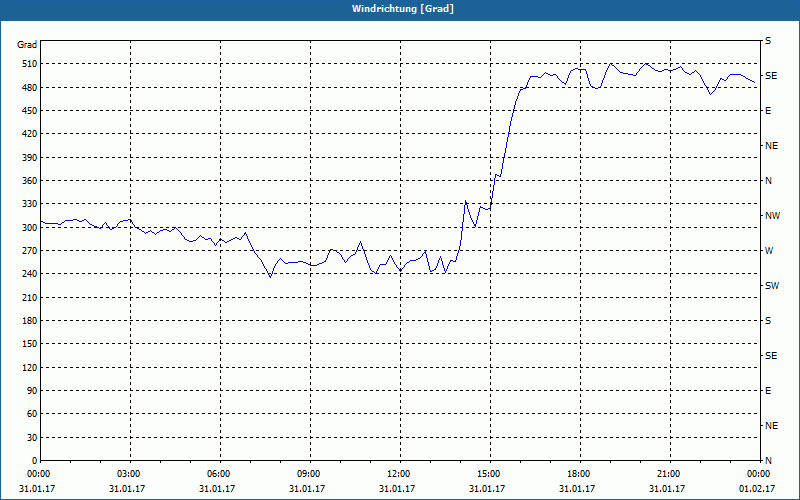800x500 pixels.
Task: Select the 300 value on the Grad axis
Action: [x=30, y=228]
